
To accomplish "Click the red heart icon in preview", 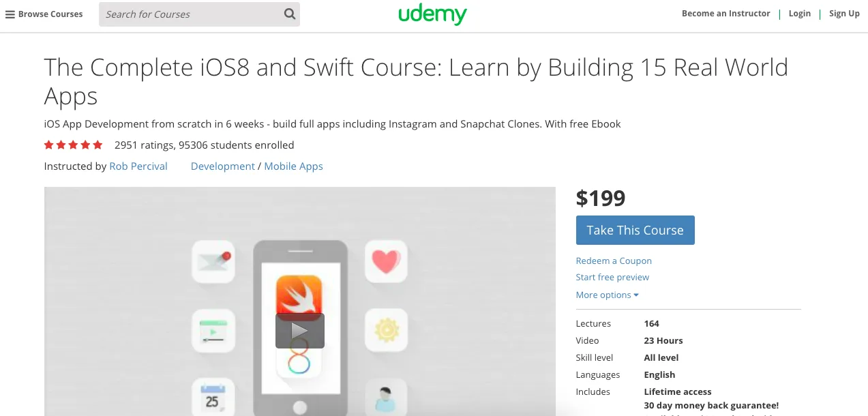I will click(x=386, y=261).
